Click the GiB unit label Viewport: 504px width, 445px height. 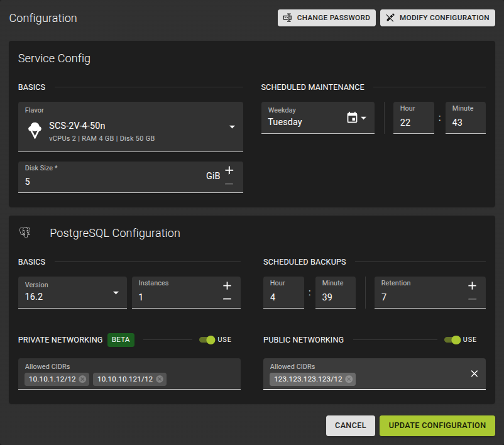(x=213, y=176)
